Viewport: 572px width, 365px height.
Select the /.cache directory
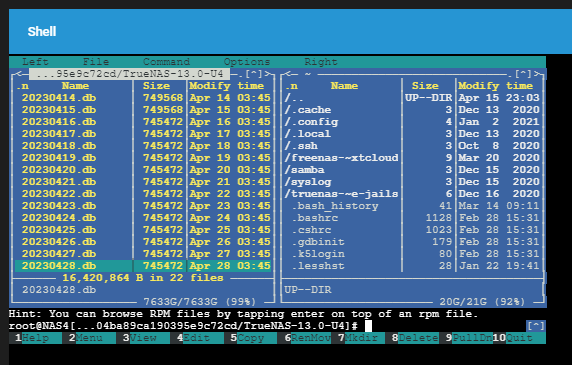click(x=412, y=110)
